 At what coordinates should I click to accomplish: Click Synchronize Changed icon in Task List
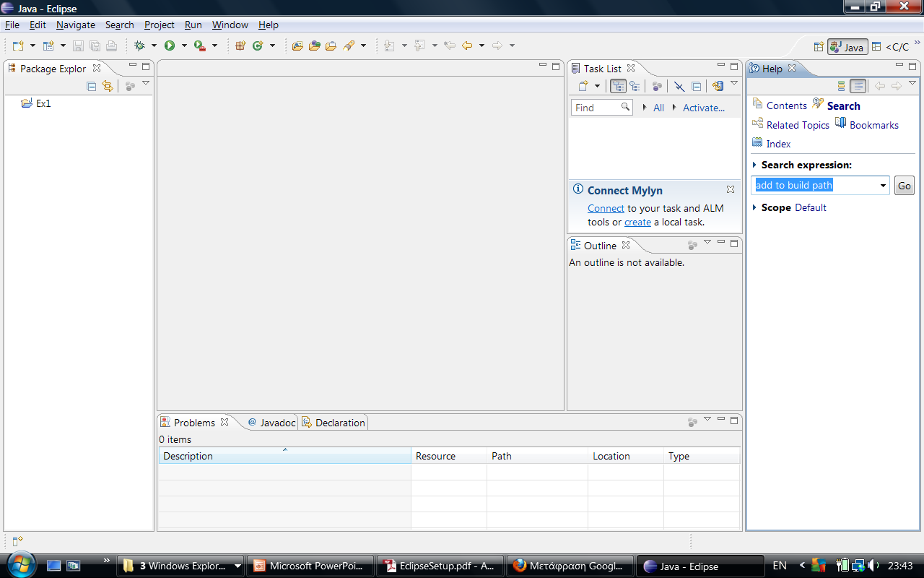pyautogui.click(x=718, y=86)
